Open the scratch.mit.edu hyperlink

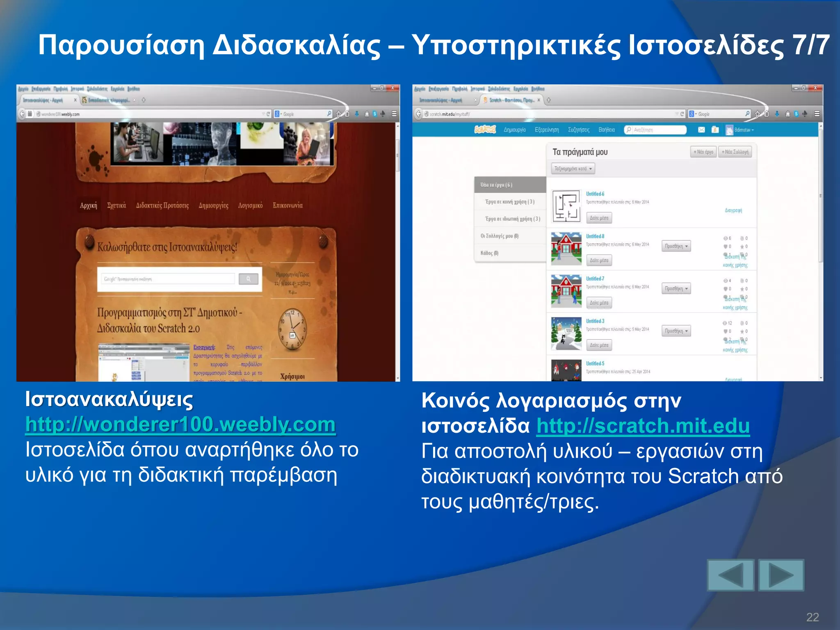[x=643, y=426]
